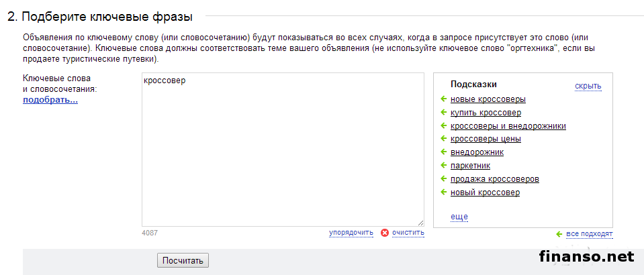The height and width of the screenshot is (275, 644).
Task: Hide suggestions with 'скрыть' link
Action: [x=588, y=87]
